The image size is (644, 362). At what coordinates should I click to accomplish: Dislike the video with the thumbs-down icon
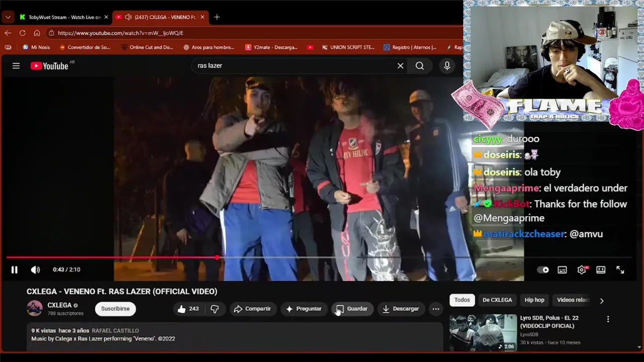click(214, 309)
